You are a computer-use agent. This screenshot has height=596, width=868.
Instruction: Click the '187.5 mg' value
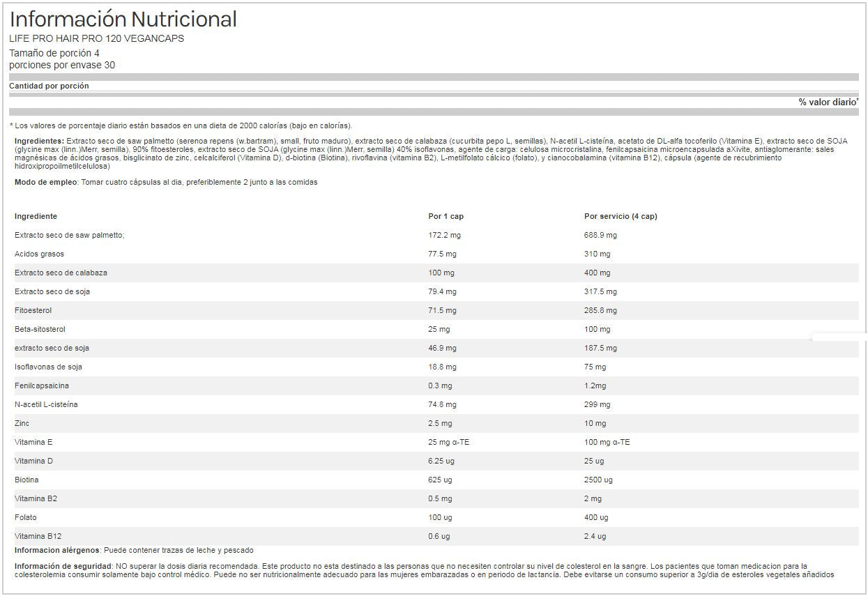tap(600, 348)
